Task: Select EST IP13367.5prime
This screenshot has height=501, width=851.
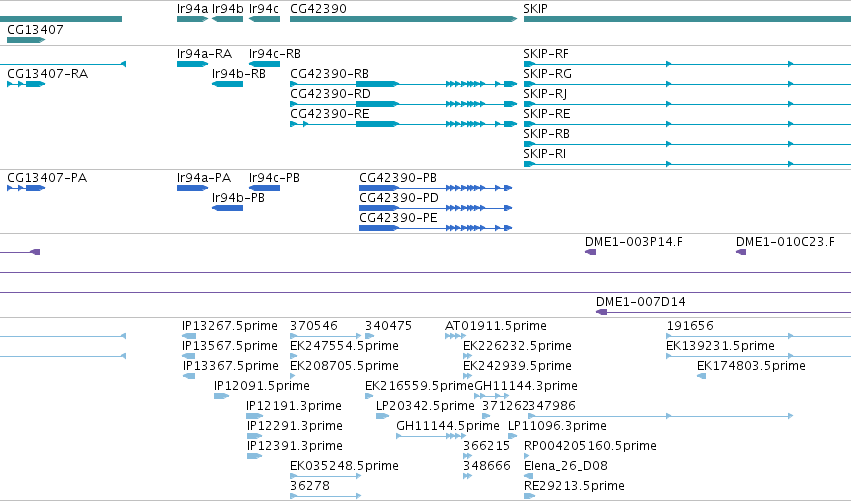Action: [x=189, y=376]
